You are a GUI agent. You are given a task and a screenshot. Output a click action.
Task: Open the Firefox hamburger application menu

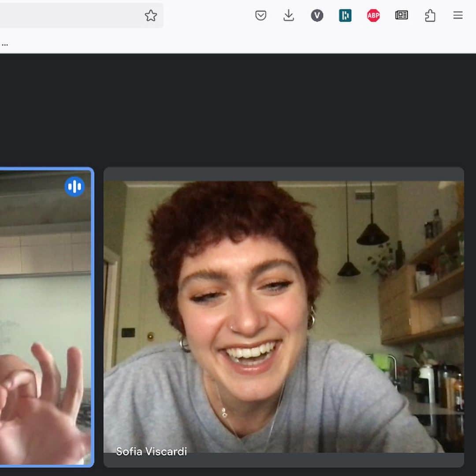(x=458, y=15)
